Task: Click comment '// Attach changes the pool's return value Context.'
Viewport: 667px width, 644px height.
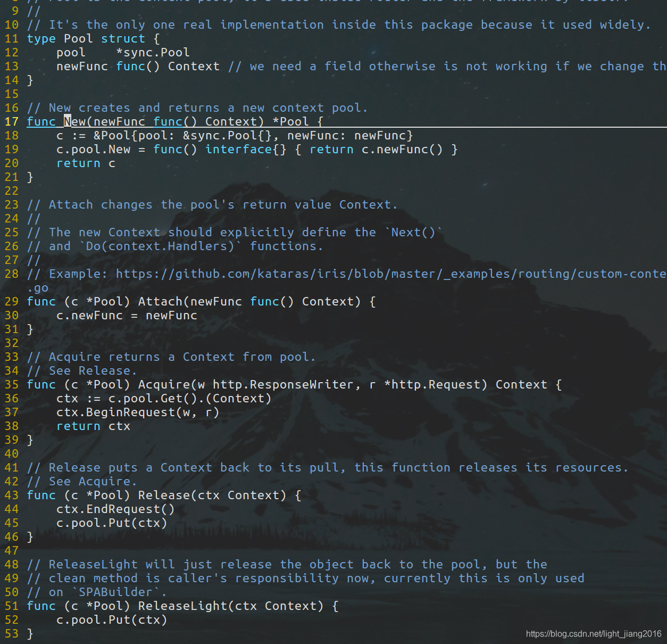Action: 212,204
